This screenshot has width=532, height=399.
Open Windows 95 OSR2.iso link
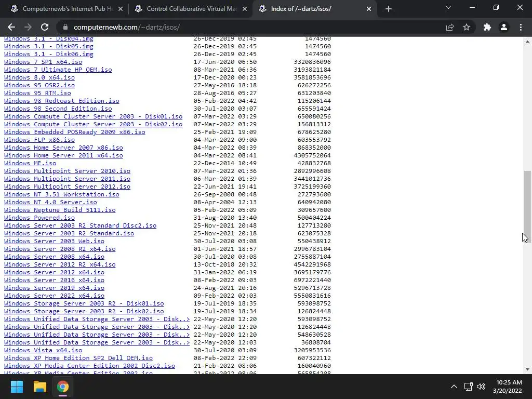click(x=39, y=85)
